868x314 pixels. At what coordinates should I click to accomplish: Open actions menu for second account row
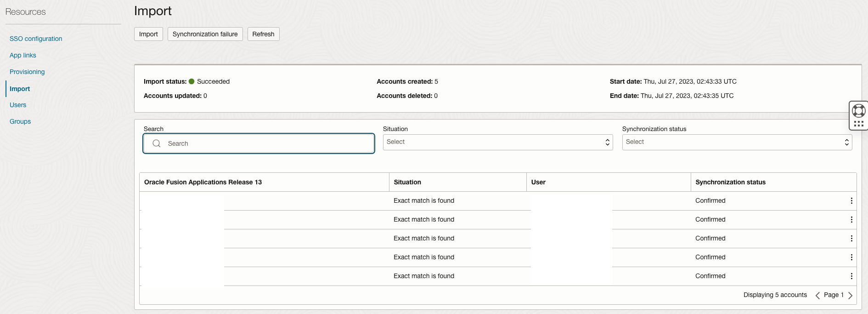[851, 220]
